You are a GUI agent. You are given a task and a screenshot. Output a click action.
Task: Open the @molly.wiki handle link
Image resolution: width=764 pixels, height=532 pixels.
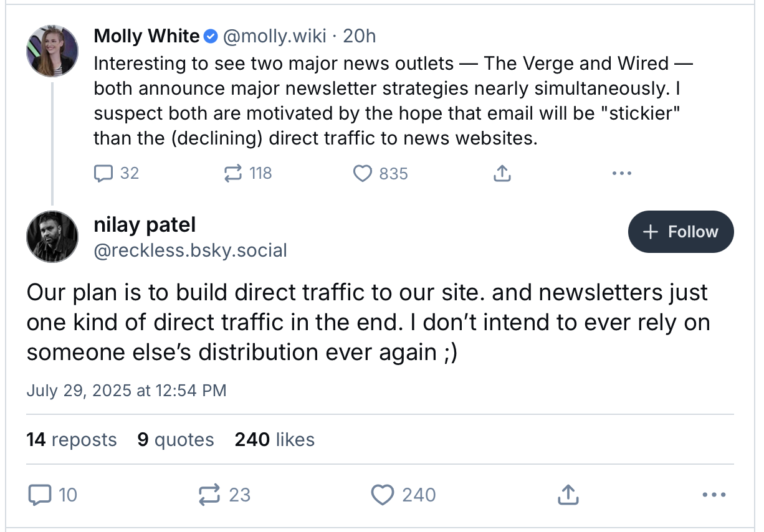pos(275,36)
